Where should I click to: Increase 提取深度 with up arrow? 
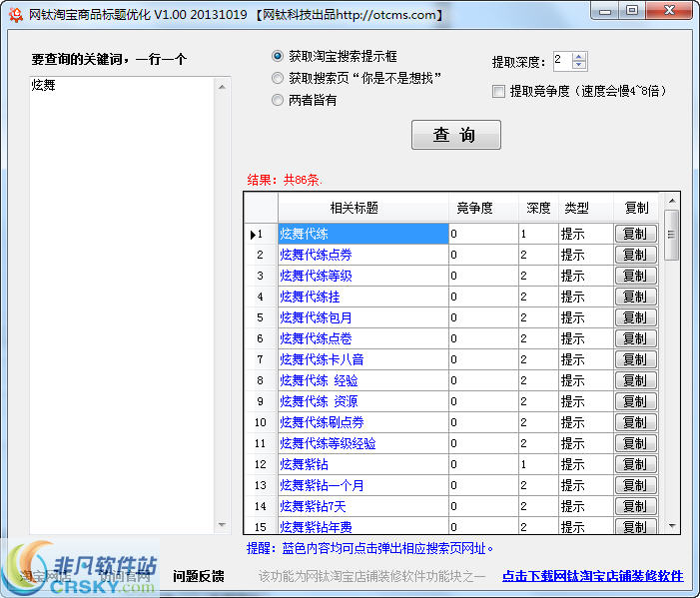tap(579, 57)
